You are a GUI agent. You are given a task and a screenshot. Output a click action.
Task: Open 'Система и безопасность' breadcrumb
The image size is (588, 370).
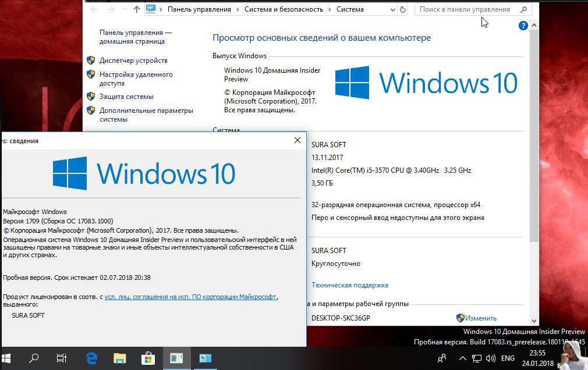tap(284, 9)
